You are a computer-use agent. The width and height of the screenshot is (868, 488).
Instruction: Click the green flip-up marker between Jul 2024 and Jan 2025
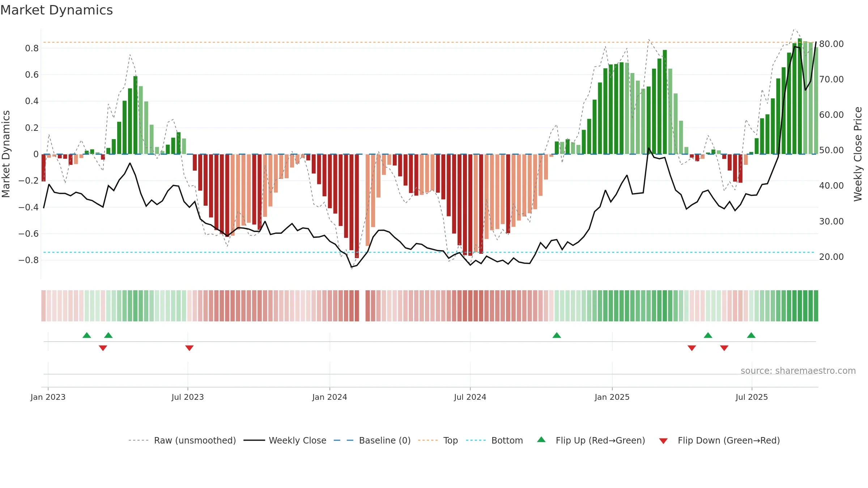pyautogui.click(x=557, y=335)
